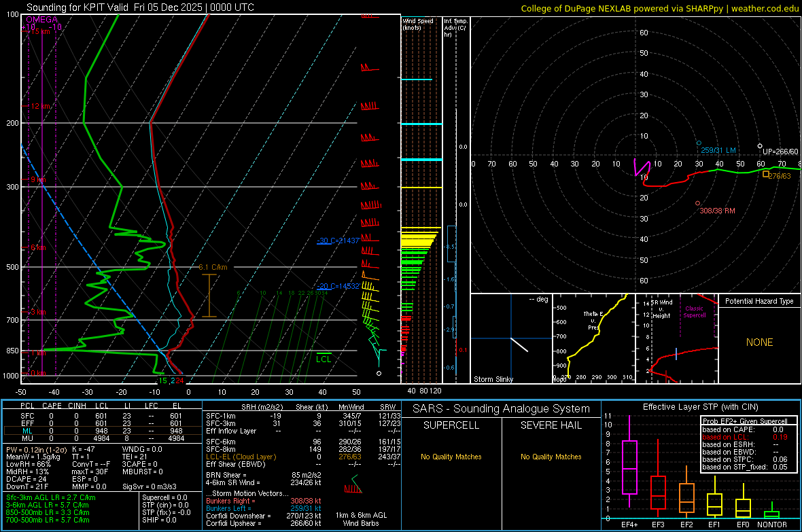This screenshot has width=802, height=532.
Task: Click the 'Potential Hazard Type' header
Action: click(x=759, y=301)
